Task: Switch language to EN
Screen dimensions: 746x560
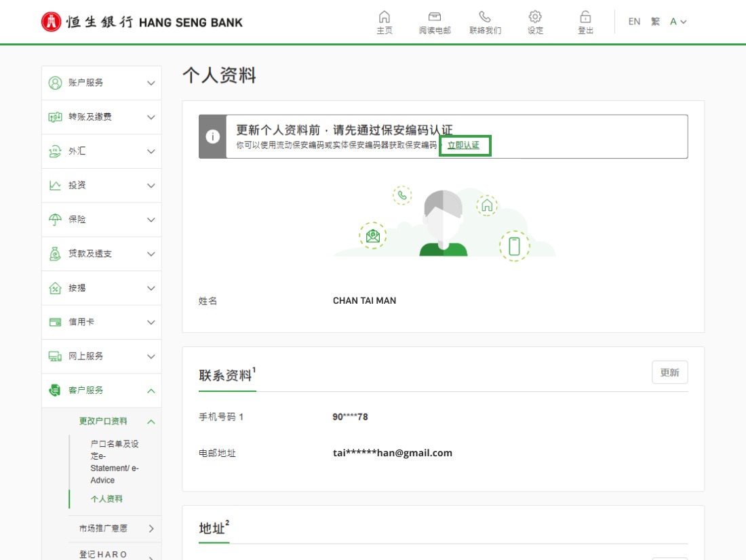Action: [x=634, y=22]
